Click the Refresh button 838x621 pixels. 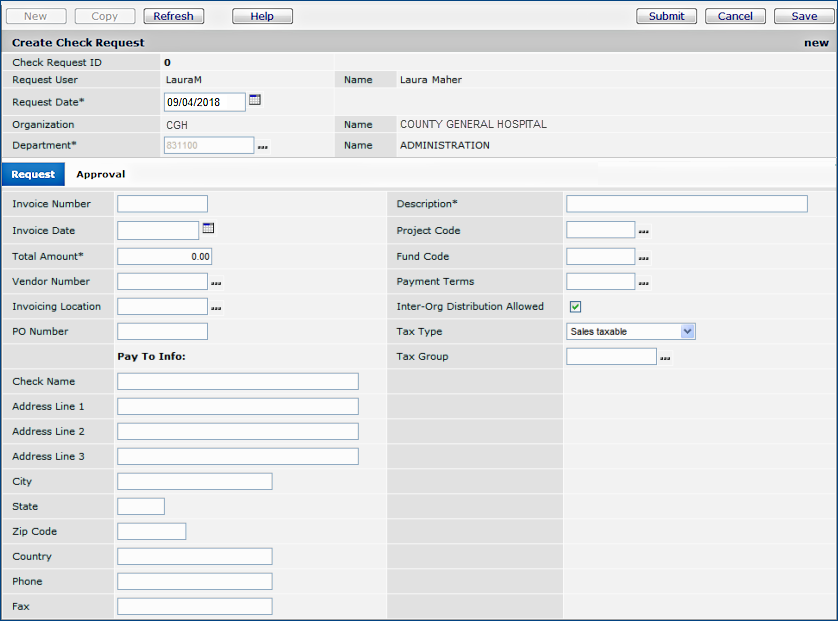tap(173, 16)
